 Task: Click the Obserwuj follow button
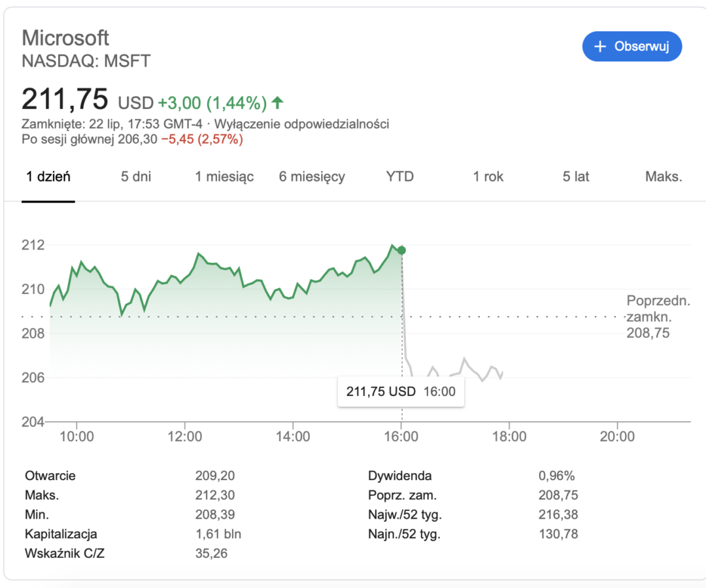click(x=631, y=46)
